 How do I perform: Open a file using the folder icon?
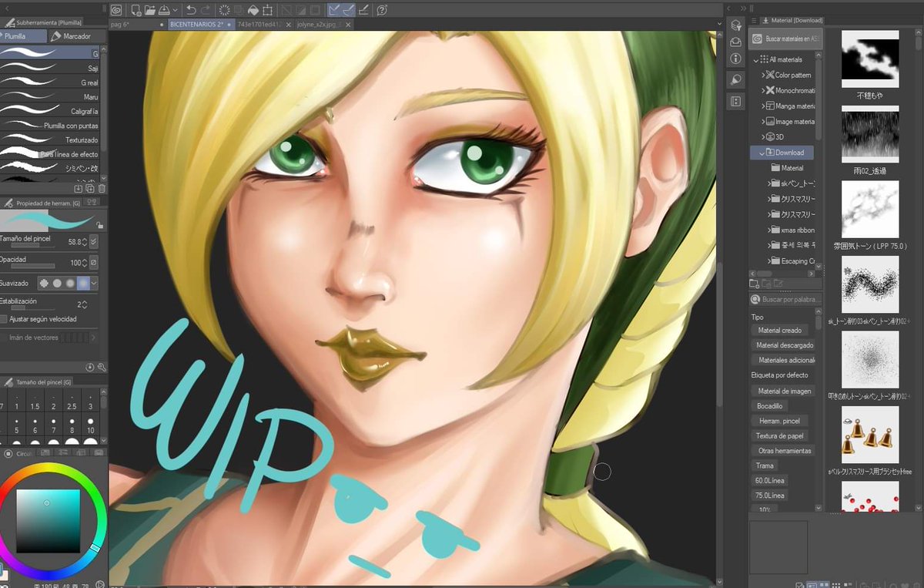coord(149,10)
